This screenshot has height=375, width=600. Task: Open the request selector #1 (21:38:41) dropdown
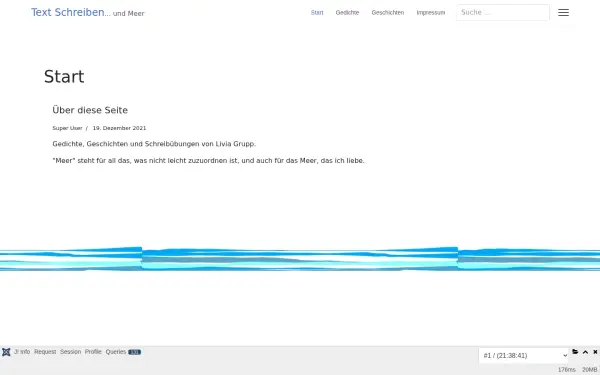pyautogui.click(x=523, y=356)
